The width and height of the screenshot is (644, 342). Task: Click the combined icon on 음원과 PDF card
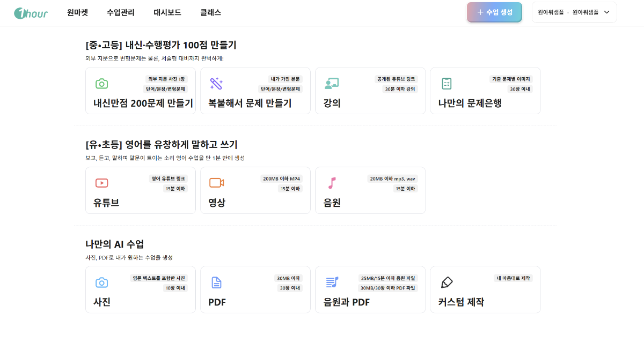[331, 282]
